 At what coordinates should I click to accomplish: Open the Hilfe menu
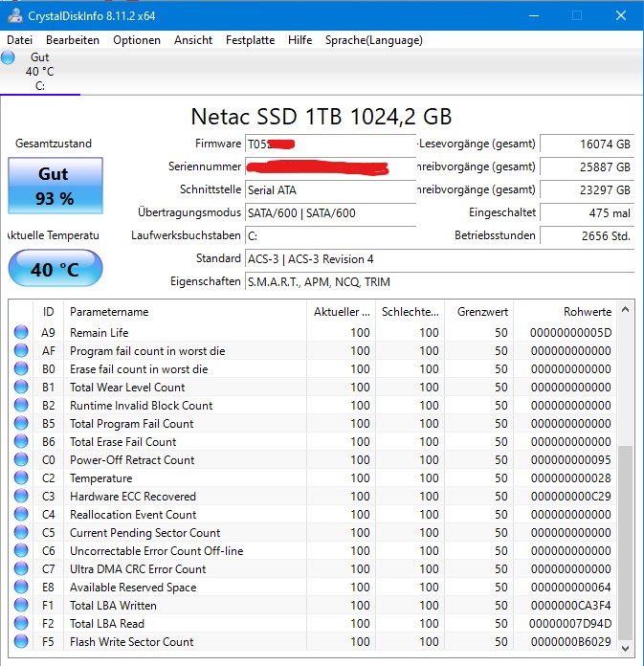tap(300, 40)
